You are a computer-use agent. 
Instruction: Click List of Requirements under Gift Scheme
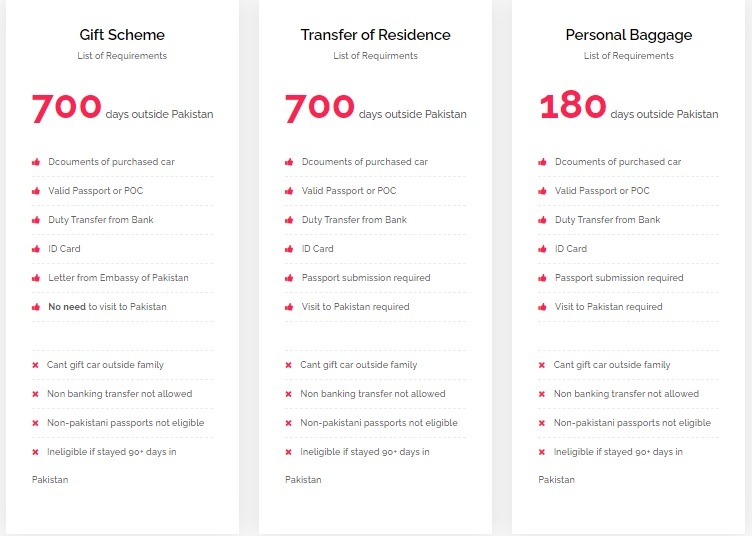tap(122, 56)
